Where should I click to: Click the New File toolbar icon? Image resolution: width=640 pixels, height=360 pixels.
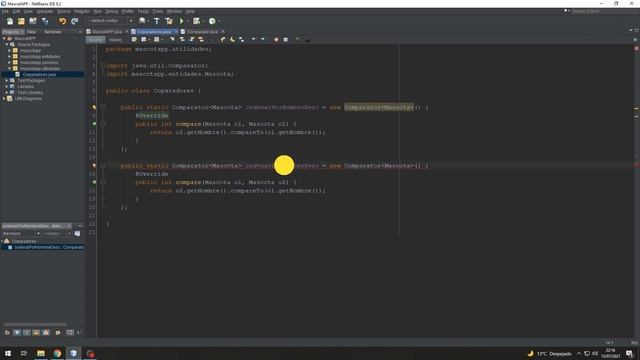click(x=9, y=21)
